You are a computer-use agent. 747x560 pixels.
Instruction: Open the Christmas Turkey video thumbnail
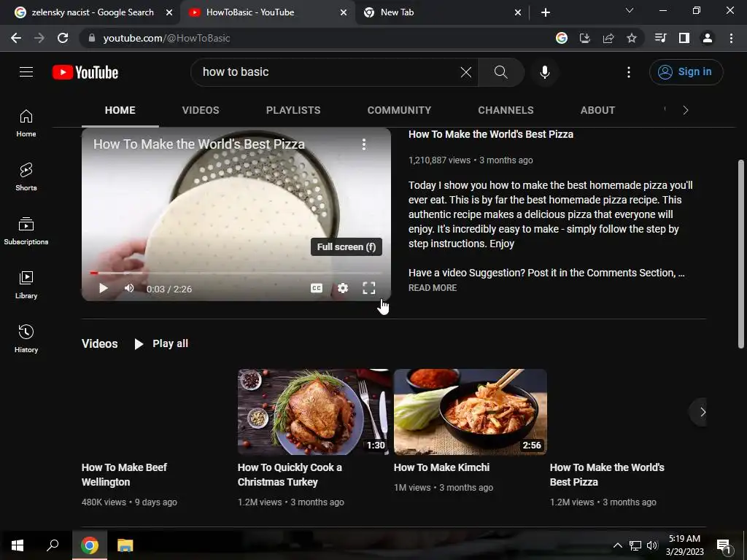[x=313, y=412]
